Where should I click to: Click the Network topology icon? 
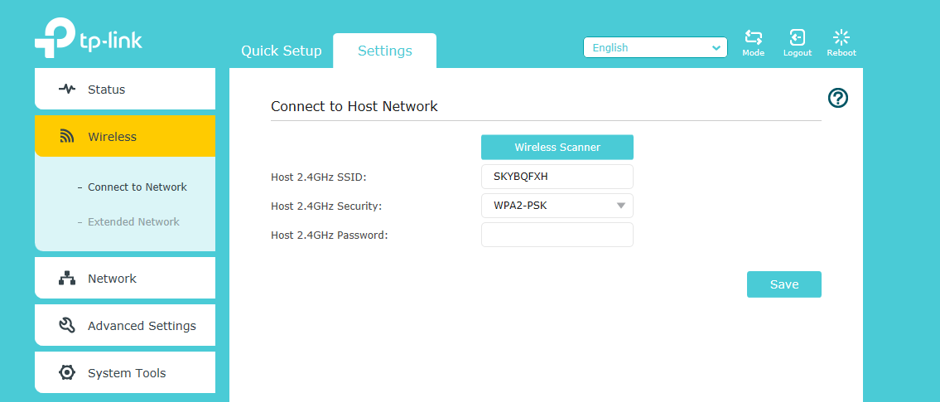click(x=67, y=279)
